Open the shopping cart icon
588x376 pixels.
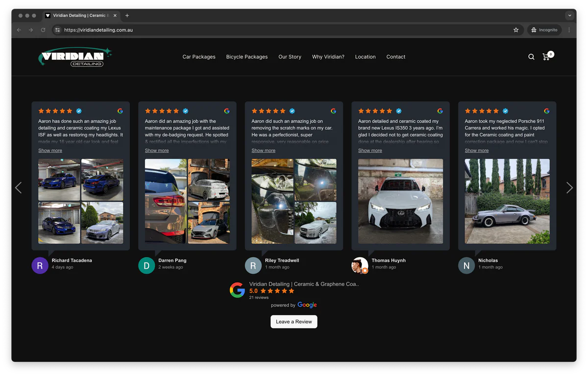point(547,56)
